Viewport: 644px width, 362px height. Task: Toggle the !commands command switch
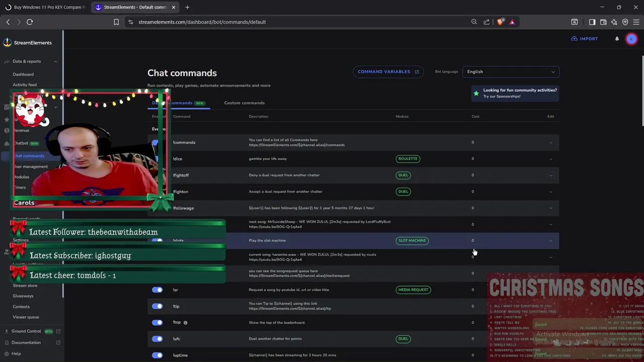tap(155, 143)
